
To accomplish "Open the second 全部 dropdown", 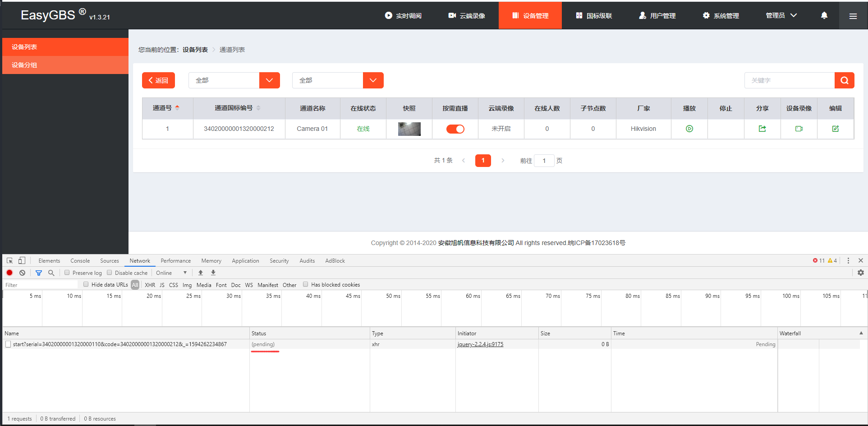I will pos(338,80).
